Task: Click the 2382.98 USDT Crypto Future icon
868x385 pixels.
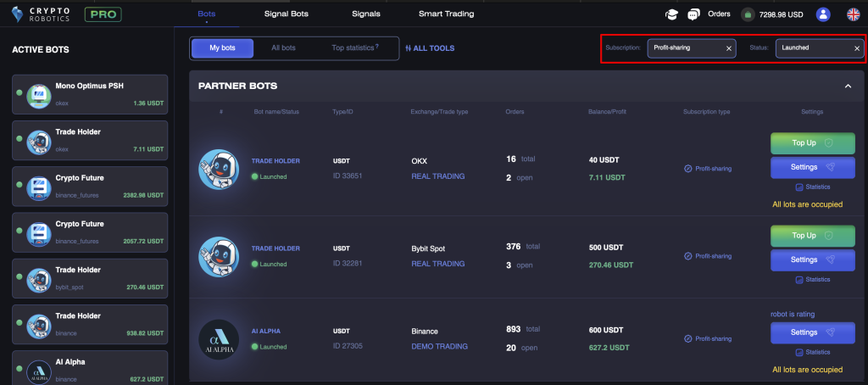Action: click(x=39, y=188)
